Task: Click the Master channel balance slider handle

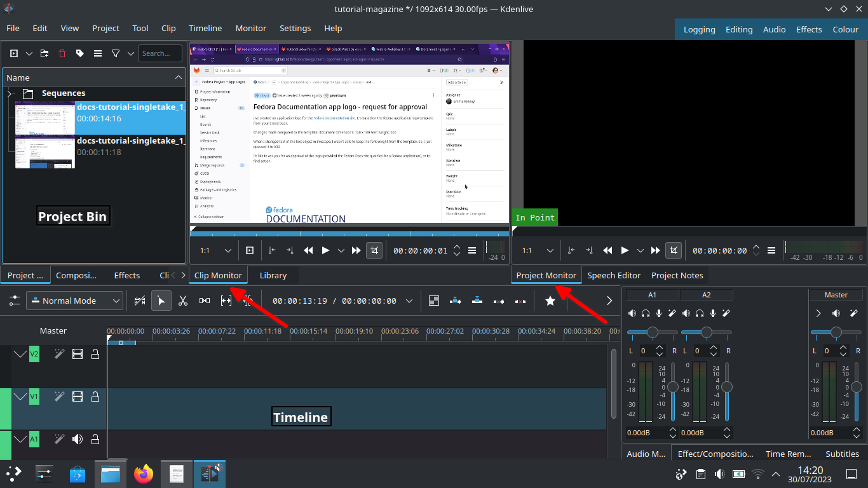Action: point(836,332)
